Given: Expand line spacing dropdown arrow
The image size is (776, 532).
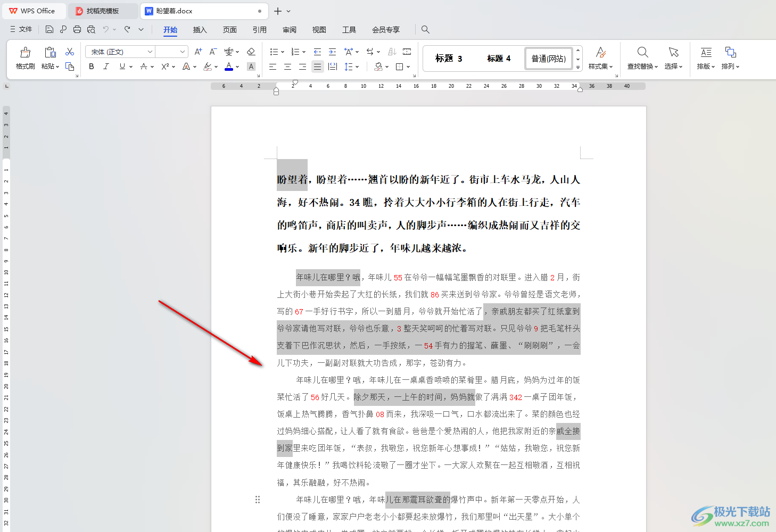Looking at the screenshot, I should pos(357,66).
